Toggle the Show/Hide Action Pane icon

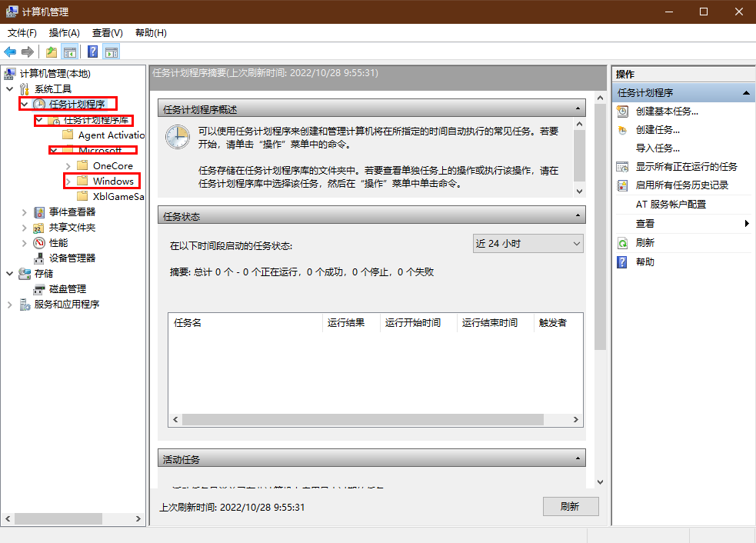click(112, 52)
